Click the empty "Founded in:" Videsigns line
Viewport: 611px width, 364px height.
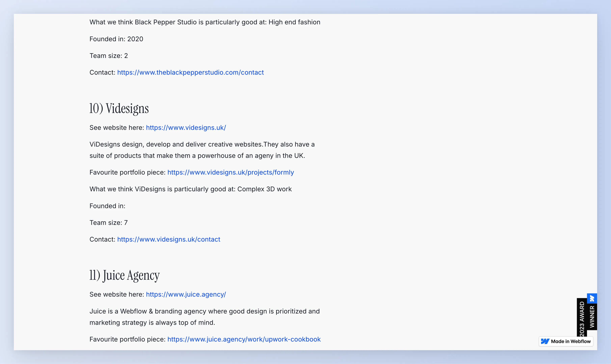(x=108, y=206)
